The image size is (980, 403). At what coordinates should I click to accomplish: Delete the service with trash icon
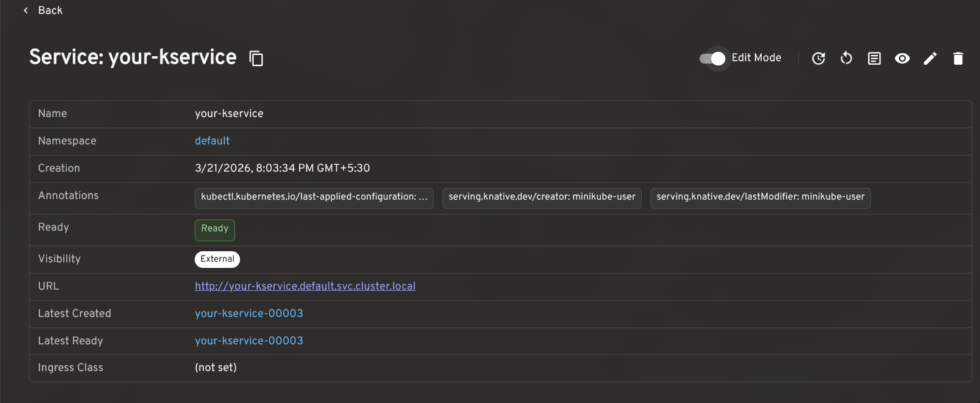click(x=958, y=58)
